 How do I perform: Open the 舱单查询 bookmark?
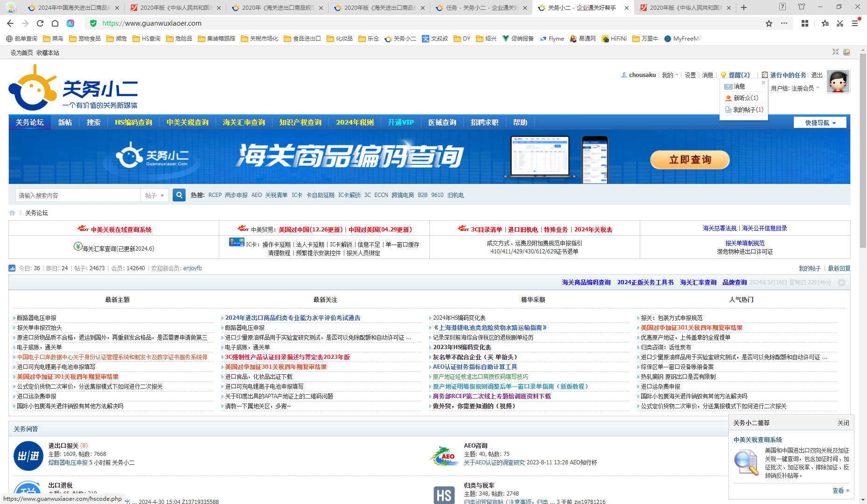click(x=21, y=39)
